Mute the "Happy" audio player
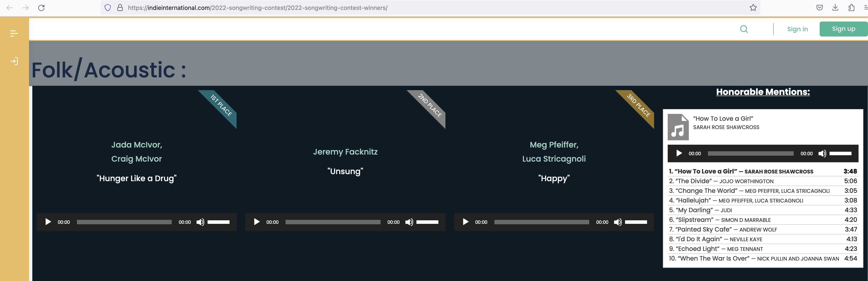The width and height of the screenshot is (868, 281). click(x=617, y=222)
